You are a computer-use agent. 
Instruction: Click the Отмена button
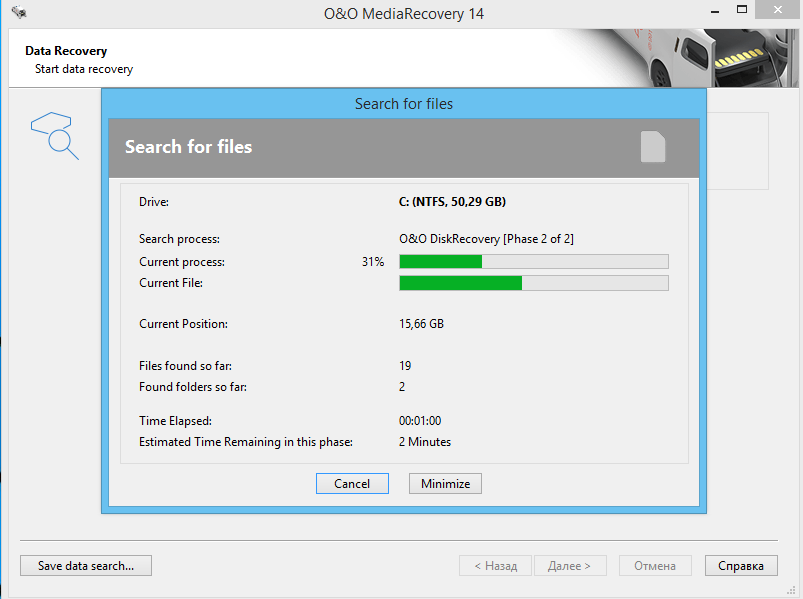pos(655,565)
